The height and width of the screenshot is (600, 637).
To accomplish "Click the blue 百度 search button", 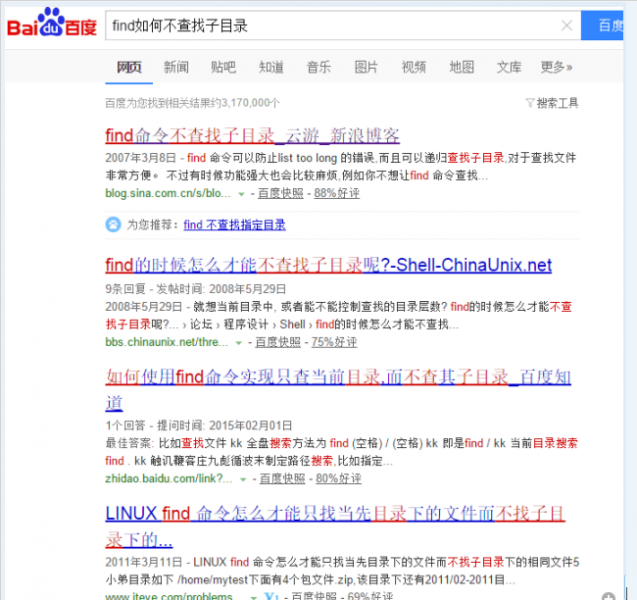I will (x=602, y=26).
